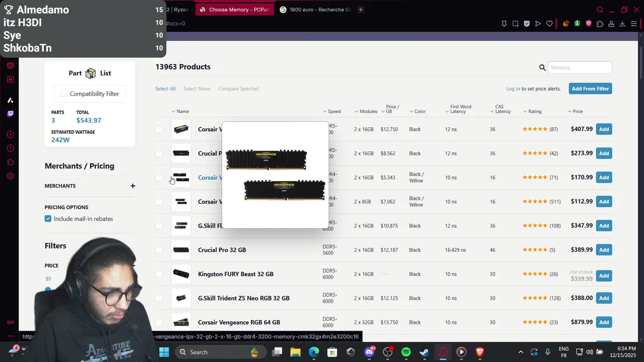
Task: Switch to the Choose Memory PCPartPicker tab
Action: pos(234,10)
